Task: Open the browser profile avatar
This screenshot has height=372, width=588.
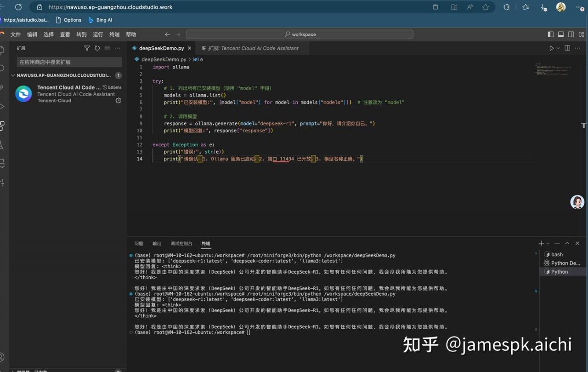Action: tap(560, 7)
